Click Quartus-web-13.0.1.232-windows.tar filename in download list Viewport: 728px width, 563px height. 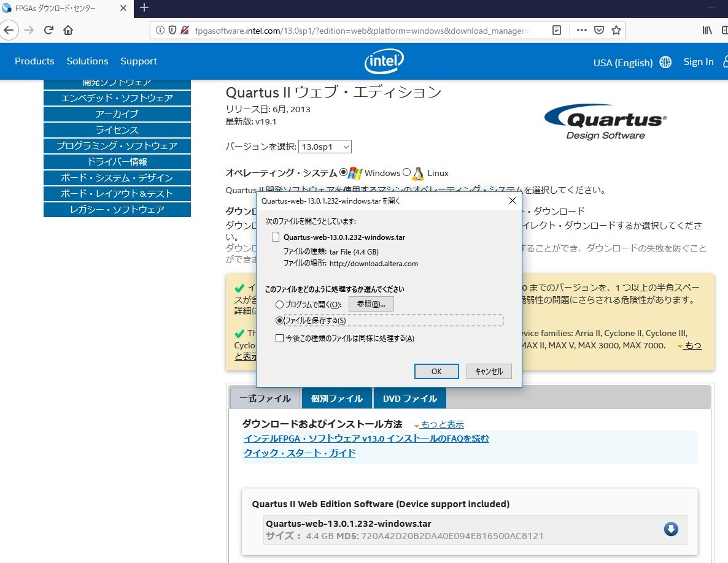coord(349,524)
